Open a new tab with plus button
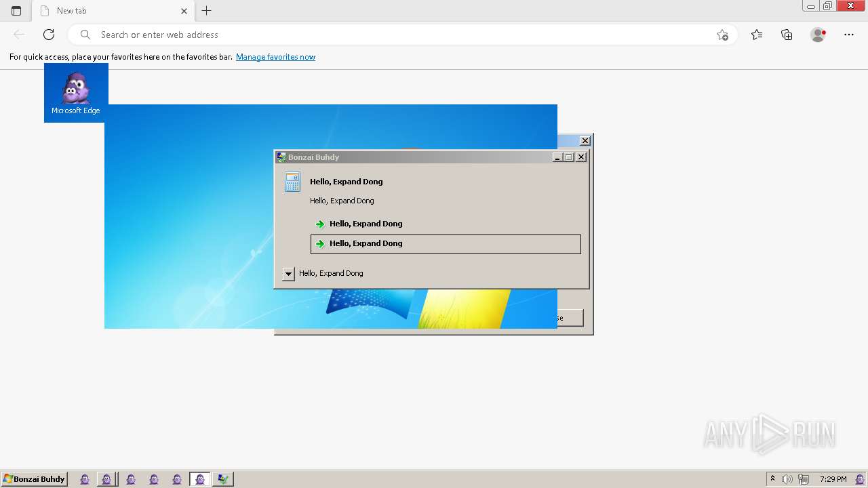 pos(207,11)
